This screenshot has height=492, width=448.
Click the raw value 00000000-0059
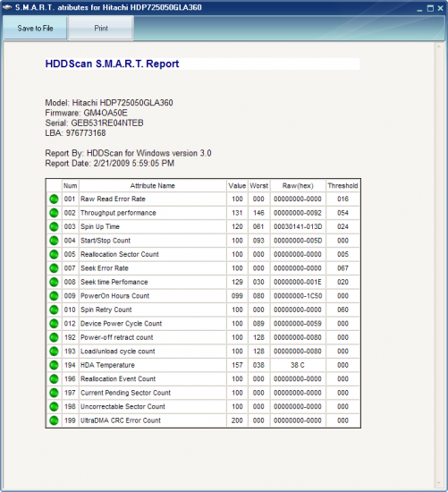[298, 324]
